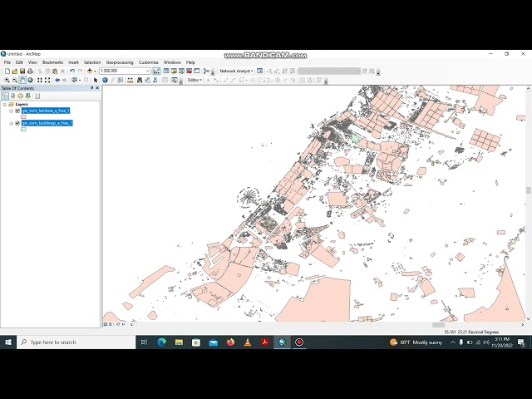Click the Windows Start button
Image resolution: width=532 pixels, height=399 pixels.
pyautogui.click(x=8, y=342)
